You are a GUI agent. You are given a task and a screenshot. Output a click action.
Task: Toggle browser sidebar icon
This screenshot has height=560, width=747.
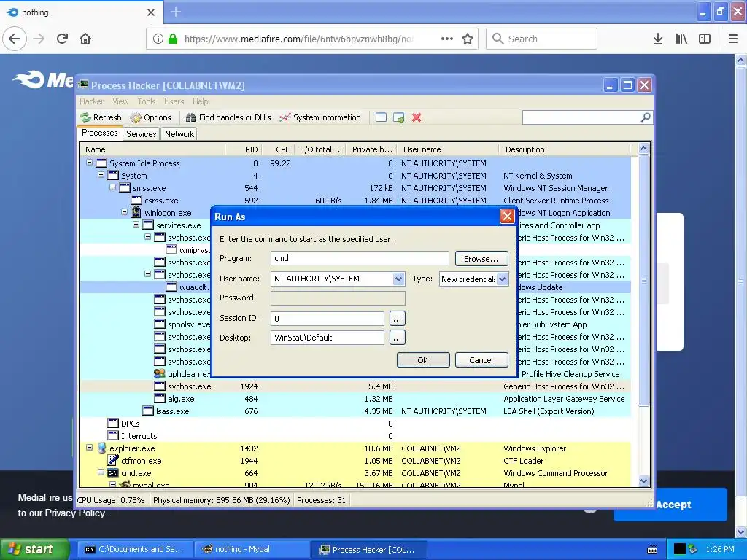705,39
